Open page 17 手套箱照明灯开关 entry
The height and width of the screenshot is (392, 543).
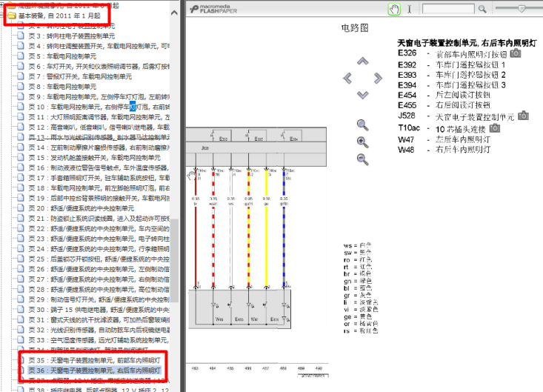coord(99,178)
